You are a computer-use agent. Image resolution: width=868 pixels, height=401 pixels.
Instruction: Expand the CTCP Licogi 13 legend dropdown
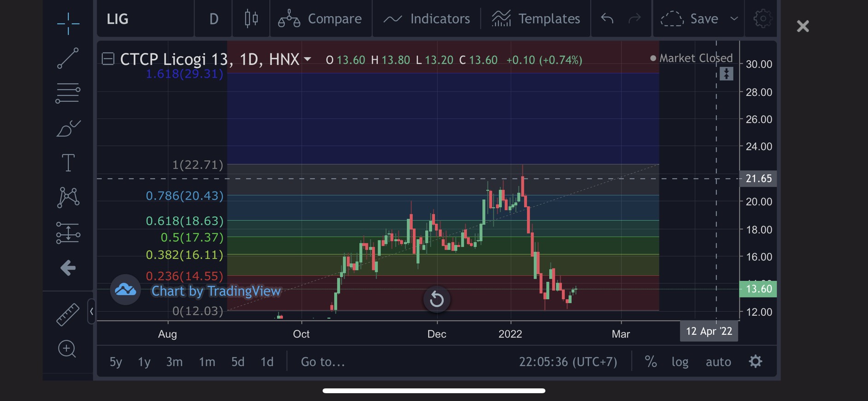[308, 59]
